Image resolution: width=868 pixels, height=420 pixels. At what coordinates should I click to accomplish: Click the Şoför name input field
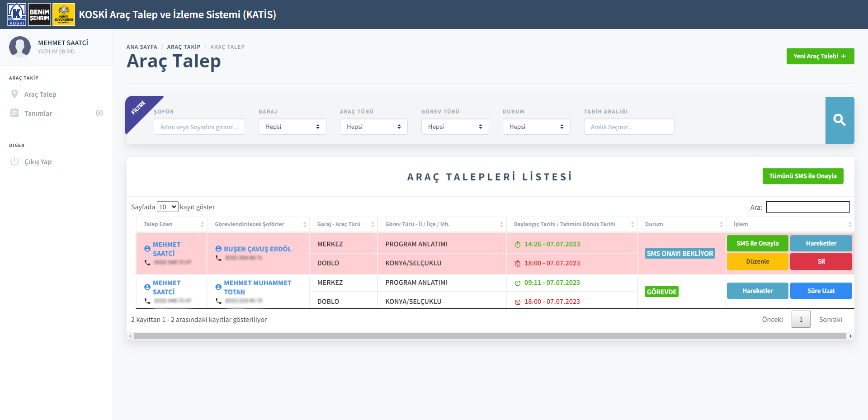click(199, 127)
